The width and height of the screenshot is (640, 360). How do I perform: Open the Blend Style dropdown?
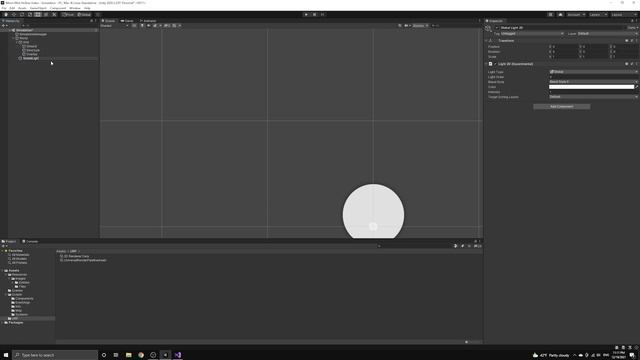593,82
